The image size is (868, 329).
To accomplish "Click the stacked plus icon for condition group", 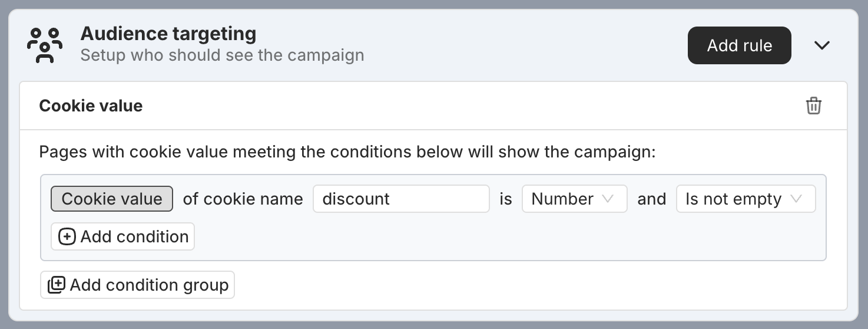I will tap(57, 285).
